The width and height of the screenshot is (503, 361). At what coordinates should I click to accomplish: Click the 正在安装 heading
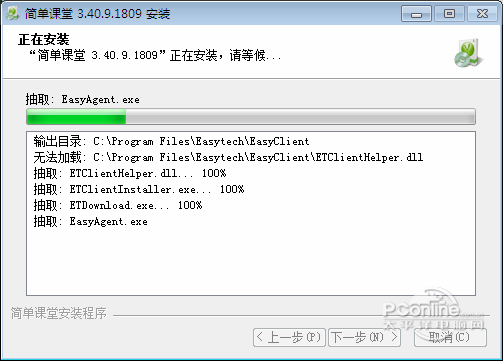tap(44, 39)
